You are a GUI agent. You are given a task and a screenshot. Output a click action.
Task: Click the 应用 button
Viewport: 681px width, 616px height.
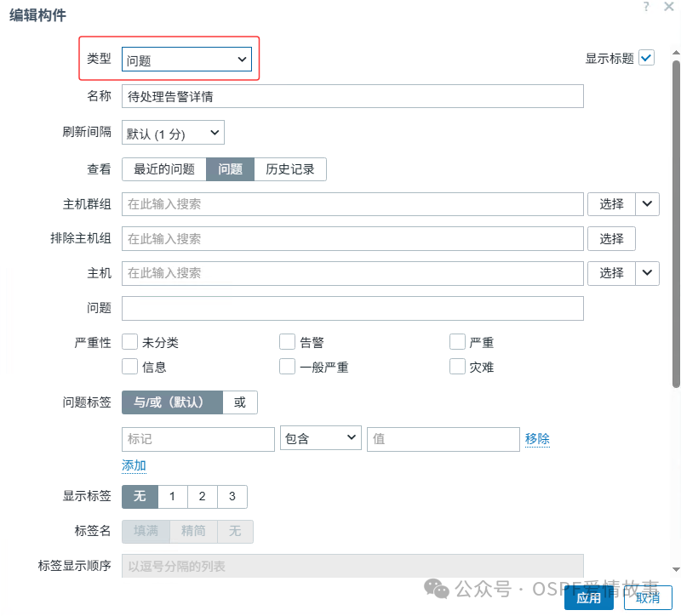click(589, 598)
